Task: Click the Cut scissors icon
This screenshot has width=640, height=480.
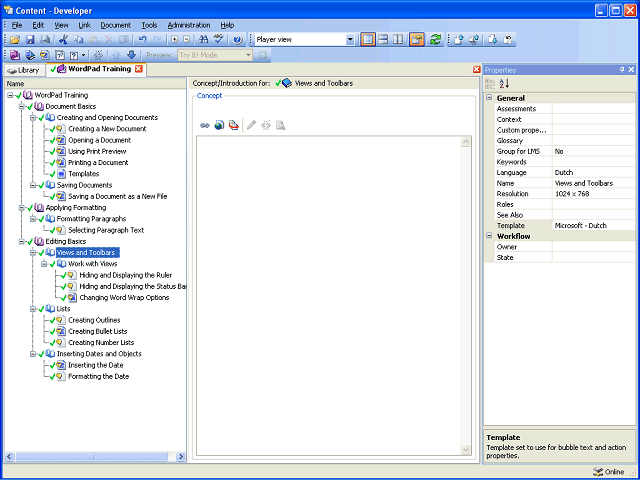Action: (x=63, y=40)
